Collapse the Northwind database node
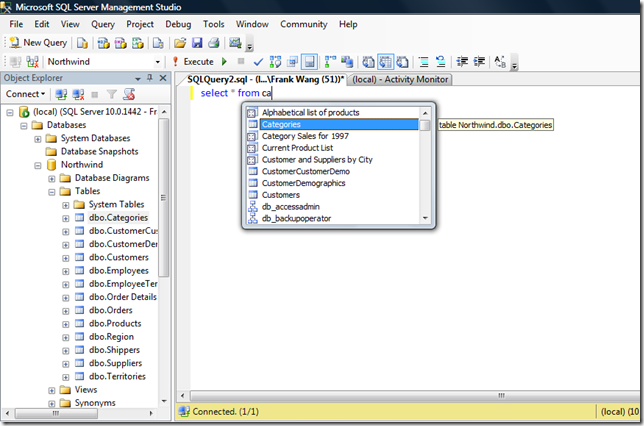This screenshot has width=644, height=426. coord(38,165)
